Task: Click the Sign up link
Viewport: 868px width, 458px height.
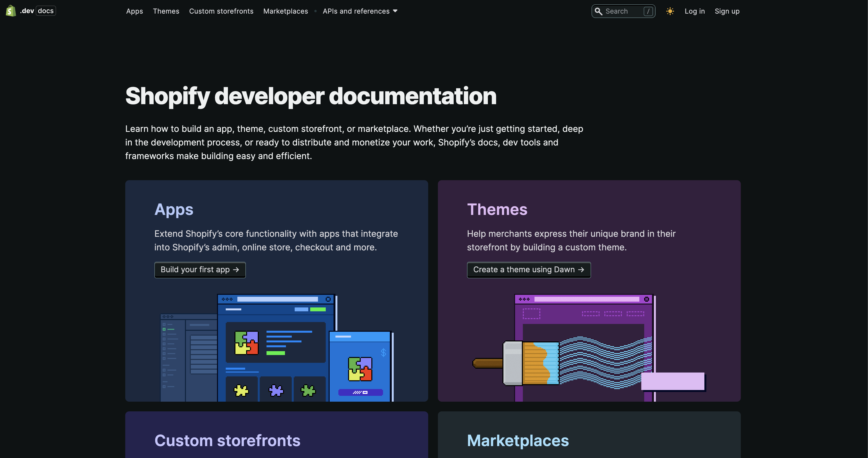Action: (727, 11)
